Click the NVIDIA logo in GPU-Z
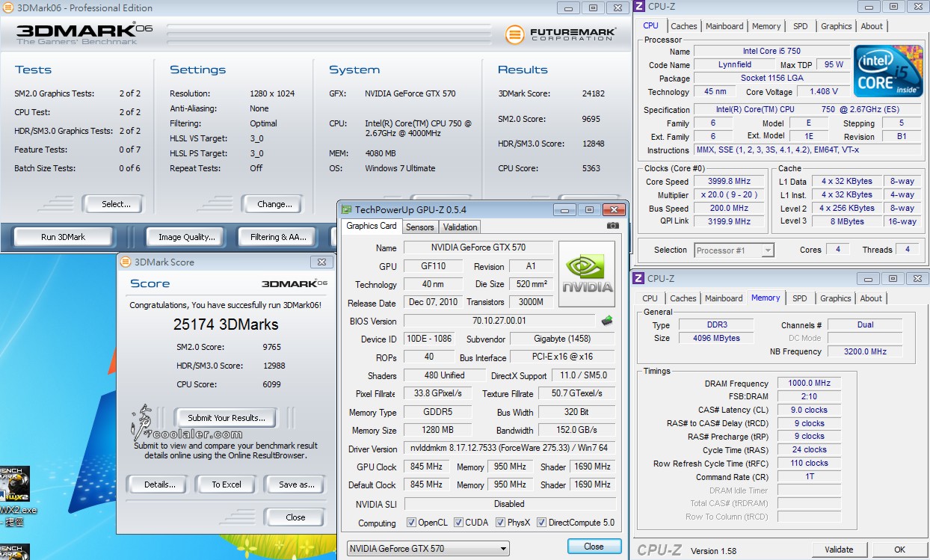This screenshot has width=930, height=560. (x=587, y=274)
